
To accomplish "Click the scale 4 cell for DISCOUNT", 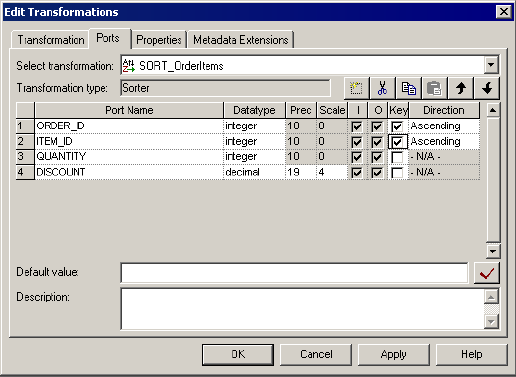I will (x=332, y=172).
